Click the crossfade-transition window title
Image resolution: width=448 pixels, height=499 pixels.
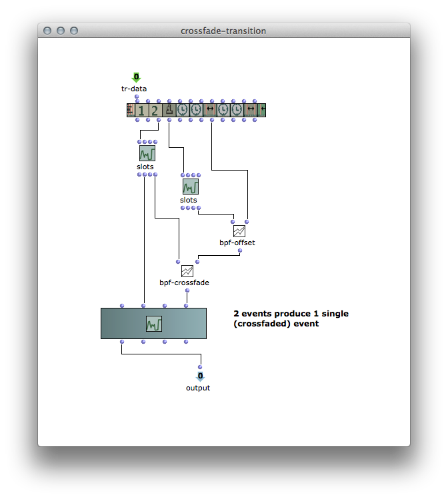click(x=223, y=31)
